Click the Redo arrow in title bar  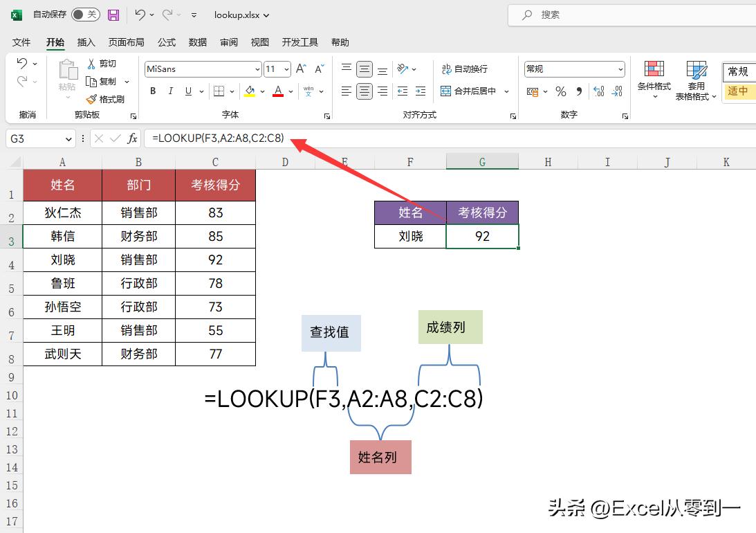click(x=167, y=15)
